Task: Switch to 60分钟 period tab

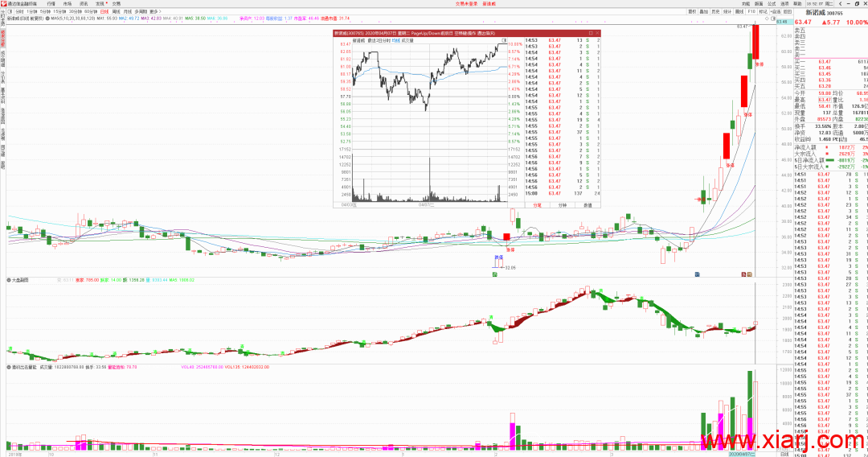Action: coord(91,11)
